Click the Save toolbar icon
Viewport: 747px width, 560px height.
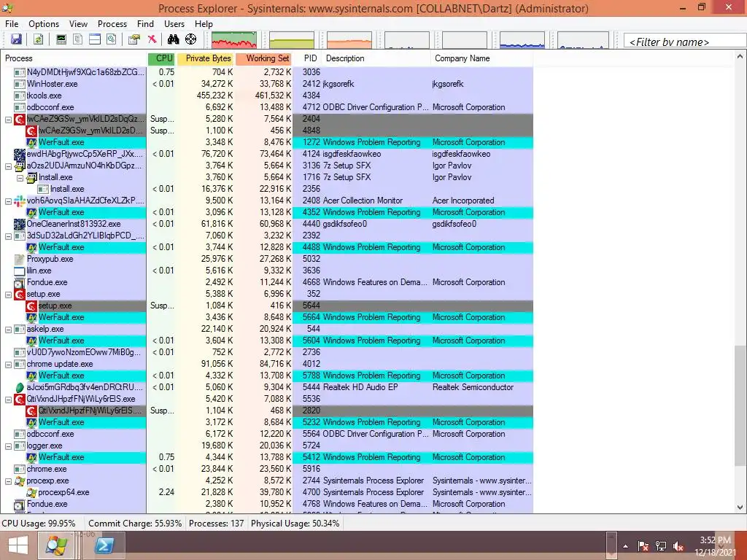[16, 39]
